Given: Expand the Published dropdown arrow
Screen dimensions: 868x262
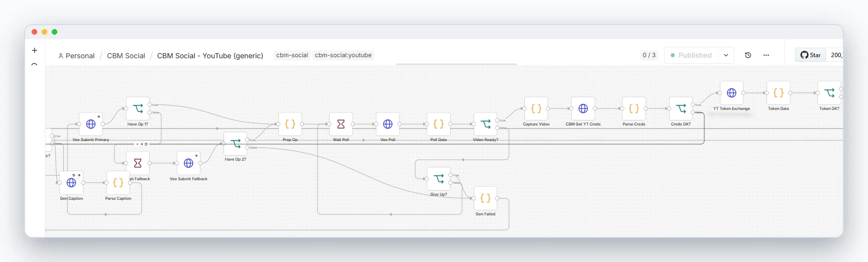Looking at the screenshot, I should tap(726, 55).
